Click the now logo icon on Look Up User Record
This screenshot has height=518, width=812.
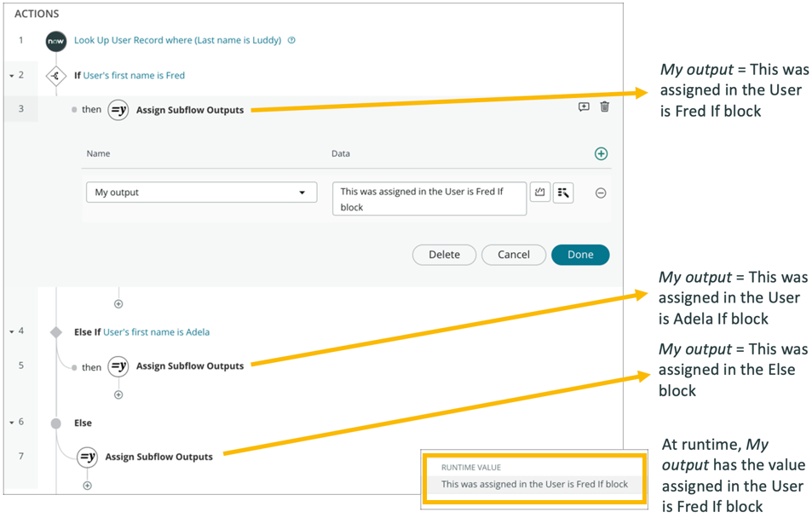[55, 40]
